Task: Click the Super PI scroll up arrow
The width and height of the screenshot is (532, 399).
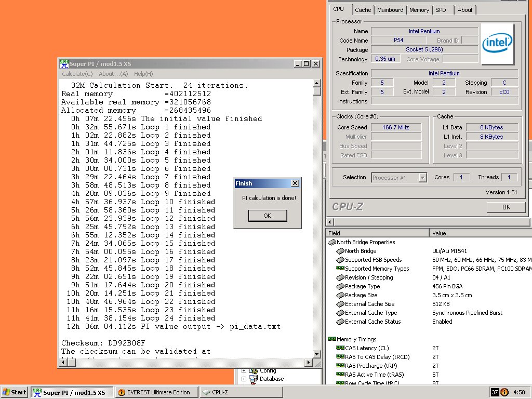Action: click(316, 83)
